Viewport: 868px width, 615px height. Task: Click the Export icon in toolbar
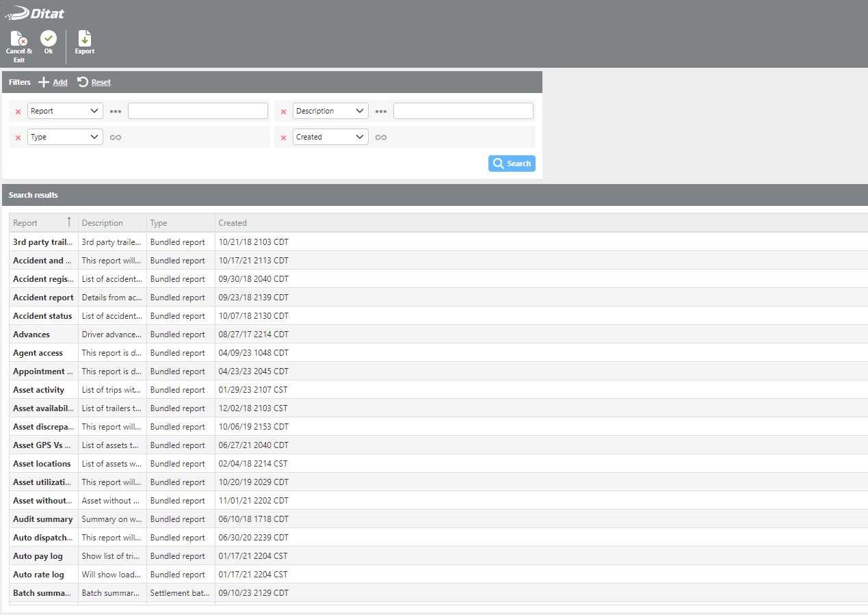pos(85,39)
